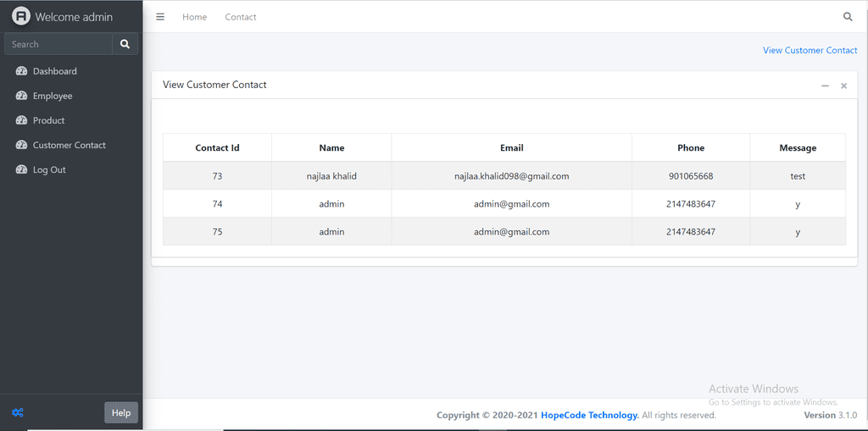Click the admin avatar logo icon
Image resolution: width=868 pixels, height=431 pixels.
click(21, 17)
